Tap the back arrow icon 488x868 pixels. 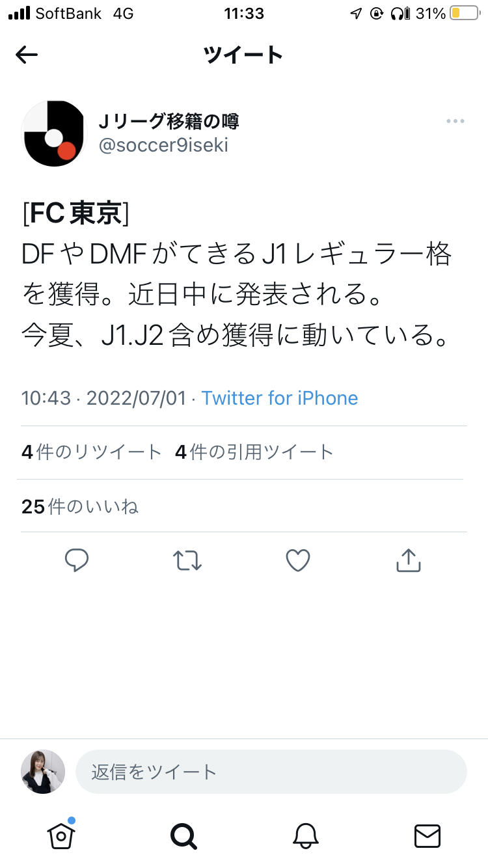pos(27,55)
